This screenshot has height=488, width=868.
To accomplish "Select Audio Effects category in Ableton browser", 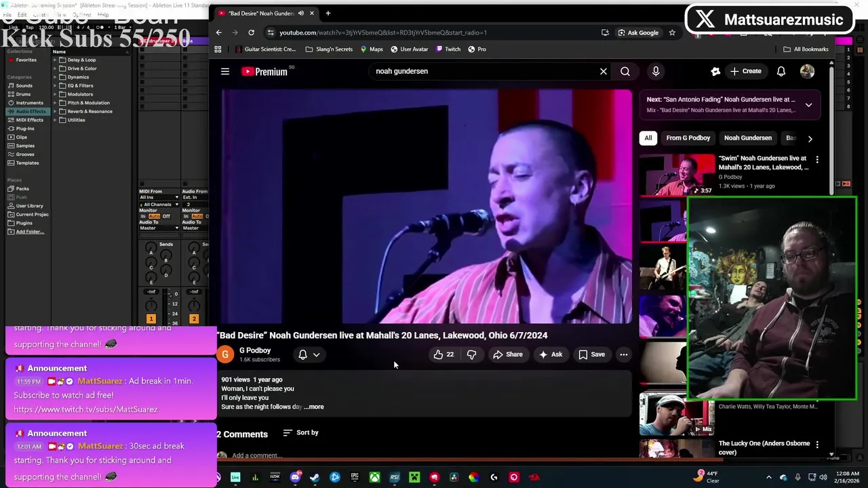I will coord(26,111).
